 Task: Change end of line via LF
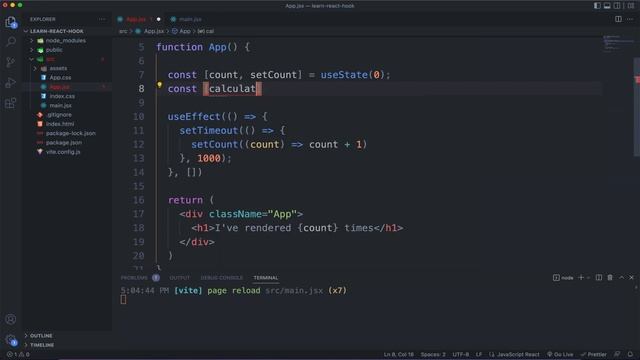pos(479,354)
